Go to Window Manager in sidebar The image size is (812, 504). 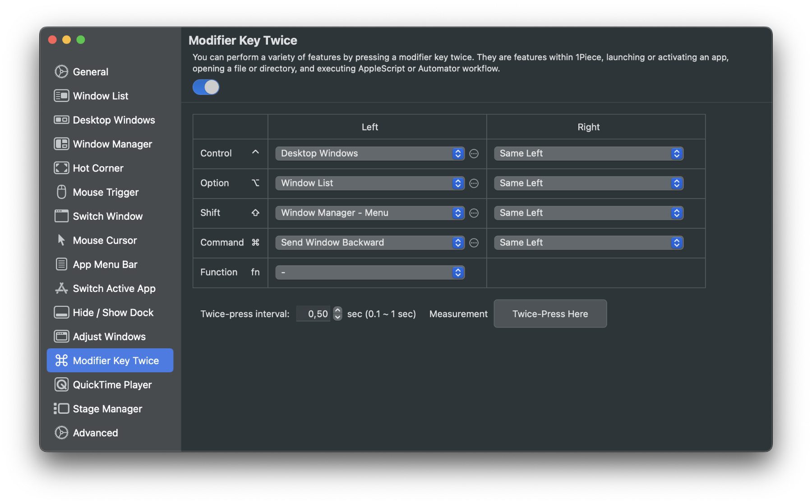click(112, 144)
